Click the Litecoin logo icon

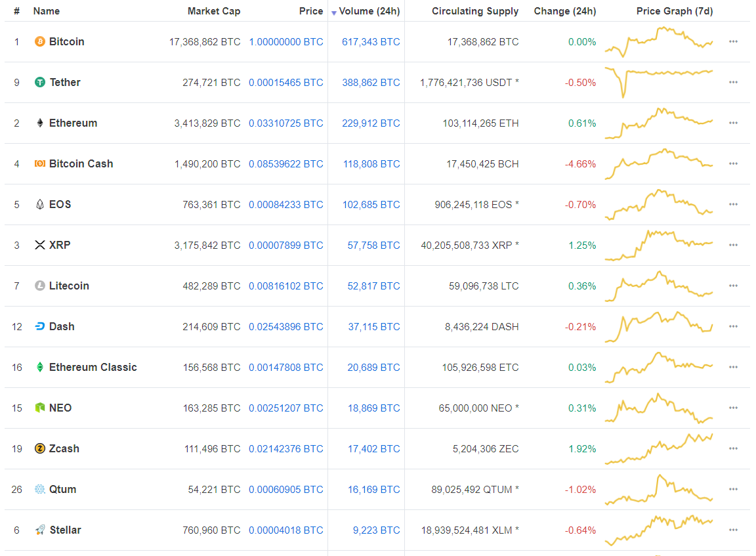click(40, 286)
